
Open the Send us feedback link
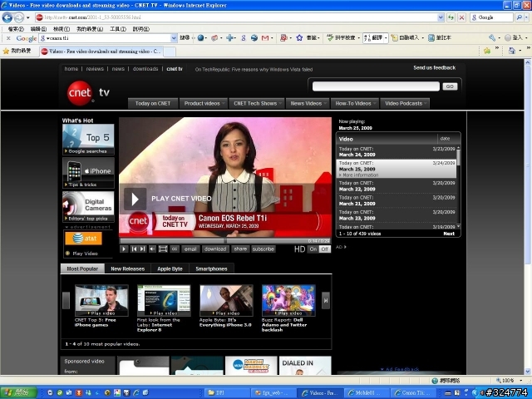434,68
